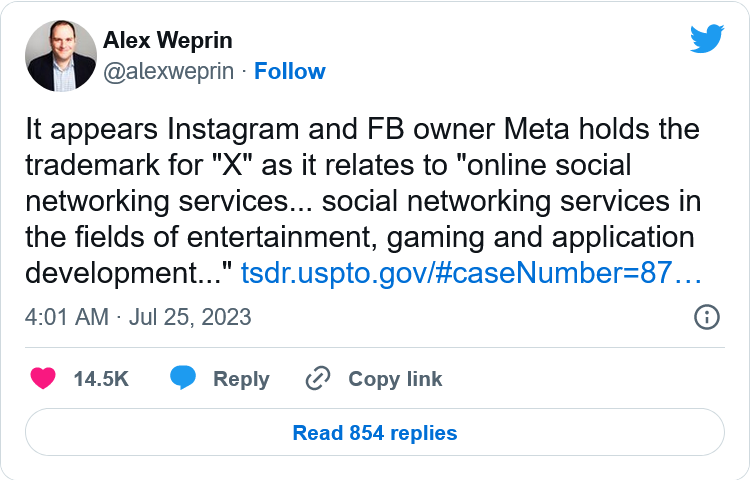The height and width of the screenshot is (480, 750).
Task: Select the Copy link text label
Action: (395, 379)
